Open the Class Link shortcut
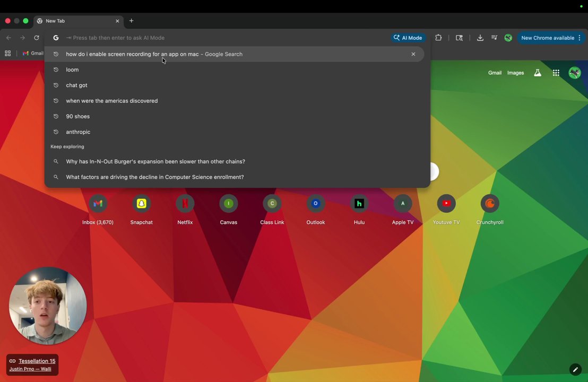The width and height of the screenshot is (588, 382). (x=272, y=209)
